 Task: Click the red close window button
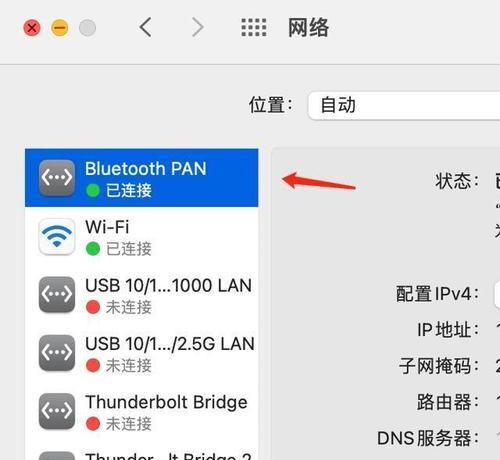(x=32, y=28)
